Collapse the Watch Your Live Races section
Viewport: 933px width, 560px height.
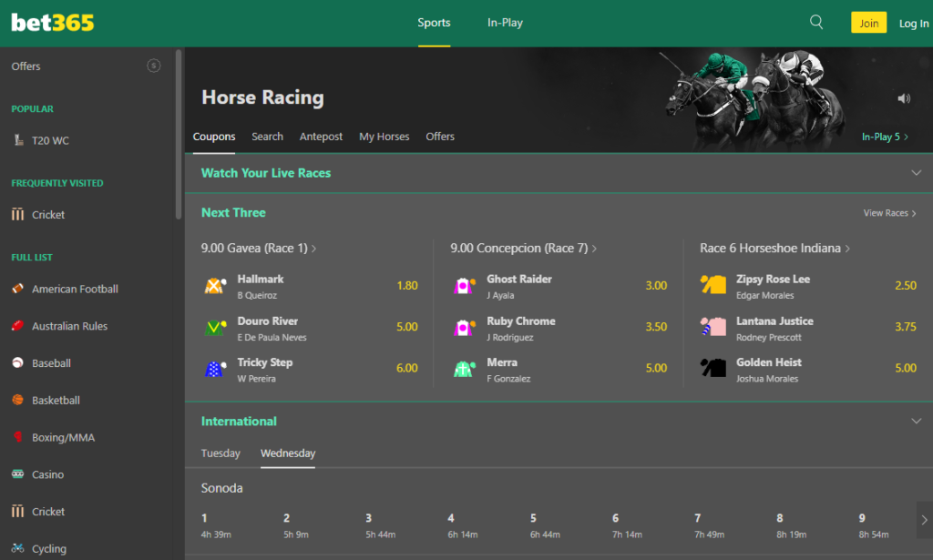point(916,173)
